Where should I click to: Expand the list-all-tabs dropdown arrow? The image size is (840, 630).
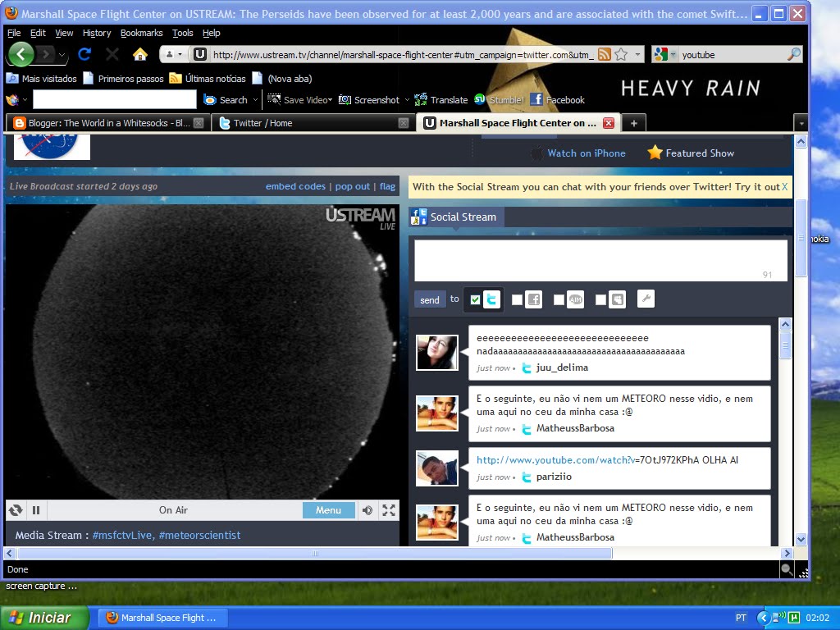[801, 123]
